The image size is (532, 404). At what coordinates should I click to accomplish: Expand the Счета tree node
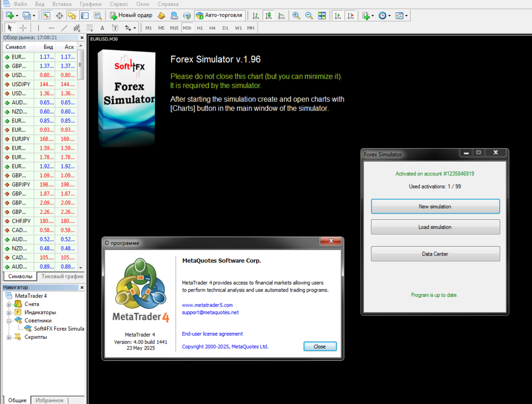click(x=9, y=304)
